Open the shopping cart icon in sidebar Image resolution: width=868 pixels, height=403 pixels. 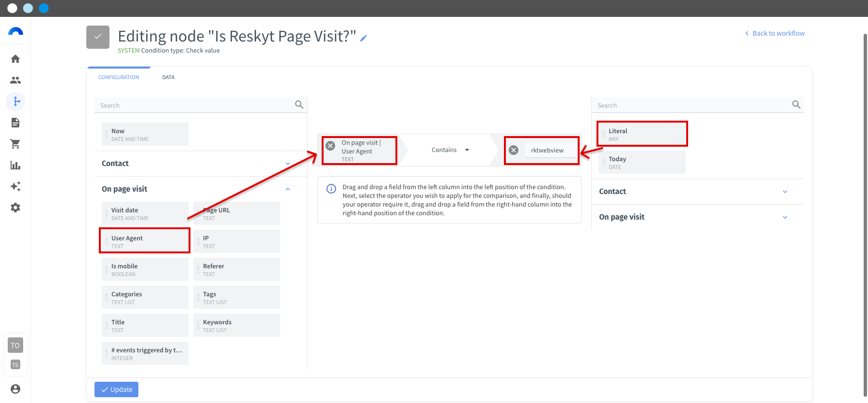(x=15, y=144)
